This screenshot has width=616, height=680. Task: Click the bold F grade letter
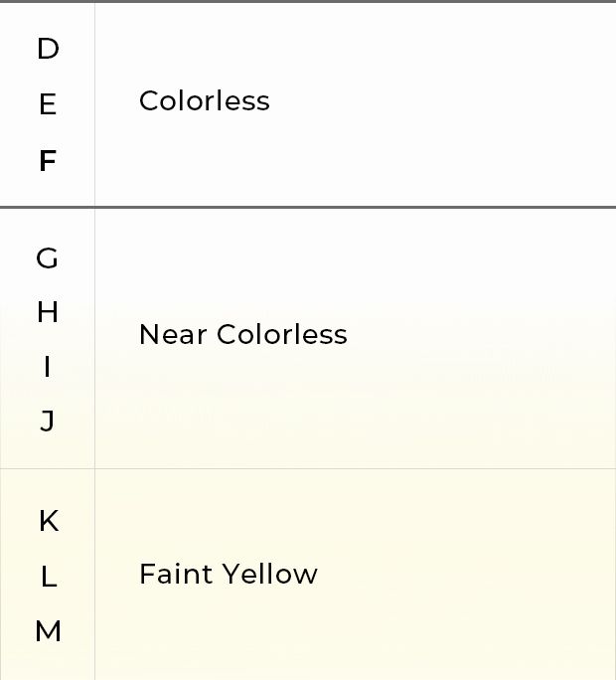(48, 160)
